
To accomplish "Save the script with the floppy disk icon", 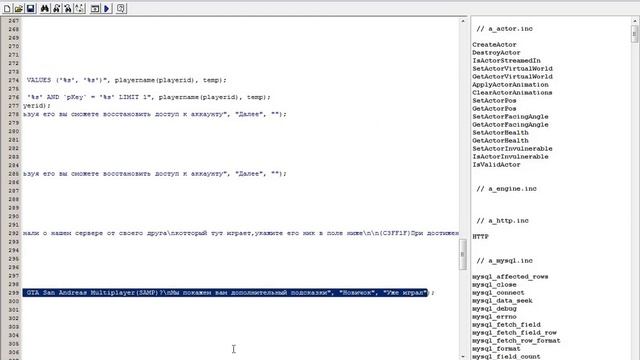I will 30,8.
